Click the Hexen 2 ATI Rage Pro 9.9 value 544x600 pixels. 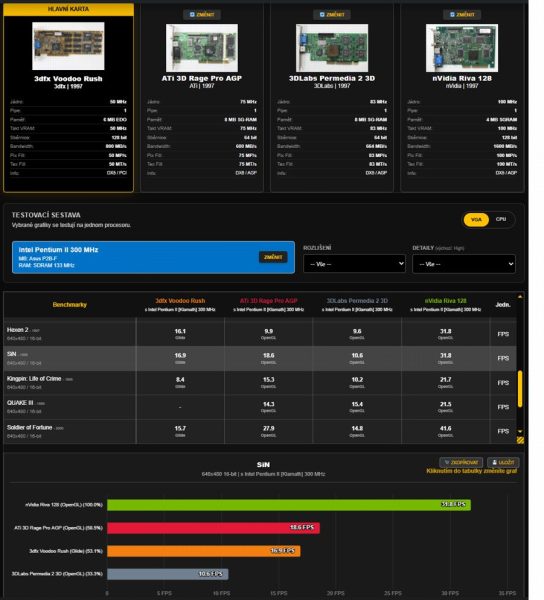click(x=269, y=331)
